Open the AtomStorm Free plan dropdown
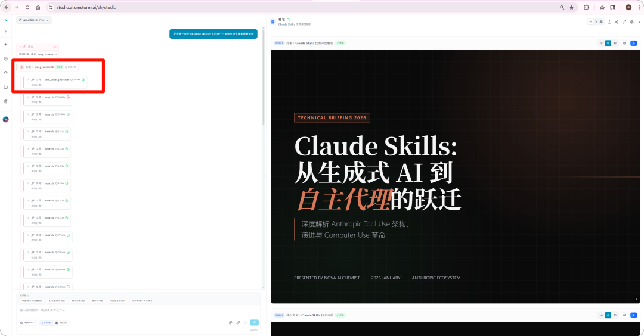644x336 pixels. click(34, 20)
